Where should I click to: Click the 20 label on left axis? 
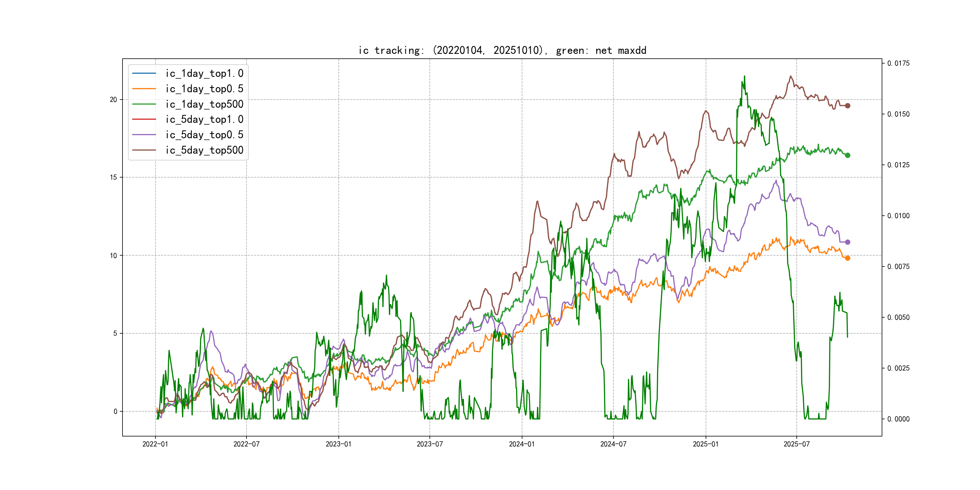[x=113, y=100]
